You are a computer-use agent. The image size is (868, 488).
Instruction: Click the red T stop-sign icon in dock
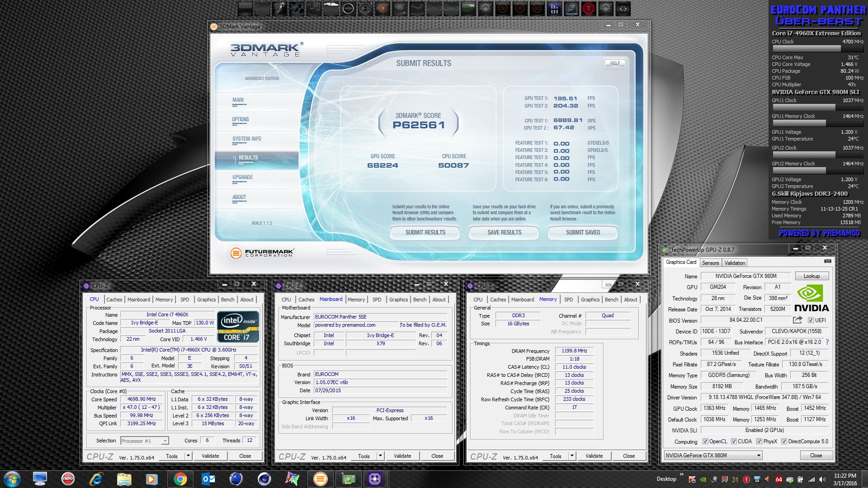[x=589, y=9]
